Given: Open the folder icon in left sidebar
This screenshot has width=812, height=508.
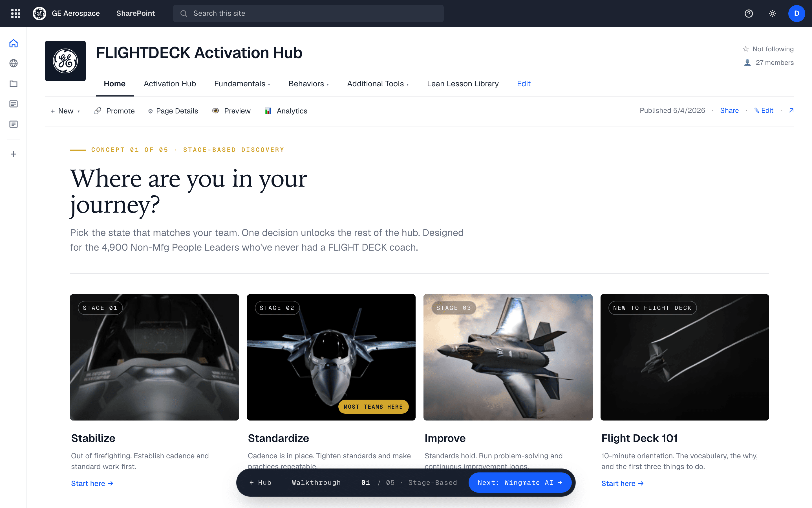Looking at the screenshot, I should 14,84.
